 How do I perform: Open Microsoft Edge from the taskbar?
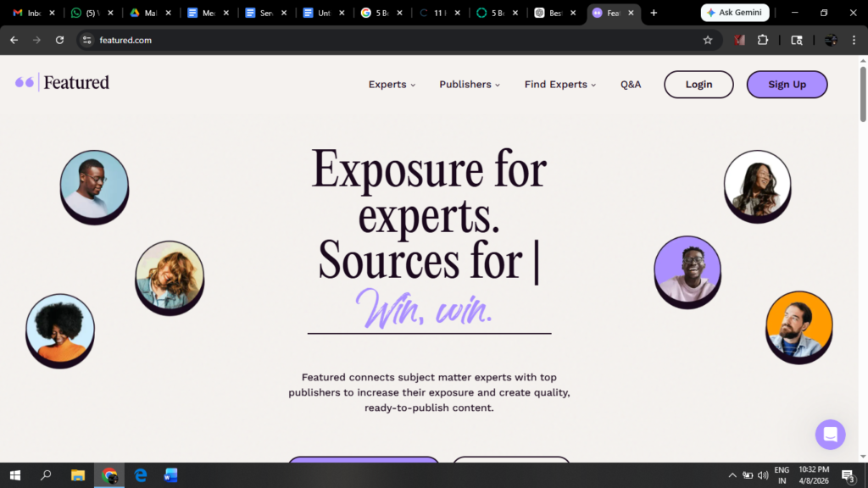coord(141,475)
